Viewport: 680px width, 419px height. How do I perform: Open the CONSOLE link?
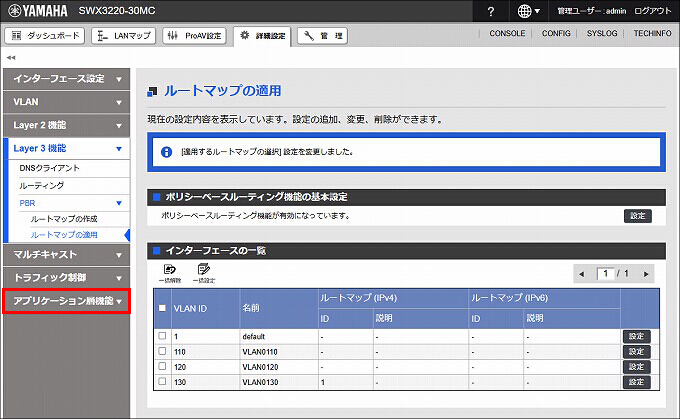(x=507, y=33)
